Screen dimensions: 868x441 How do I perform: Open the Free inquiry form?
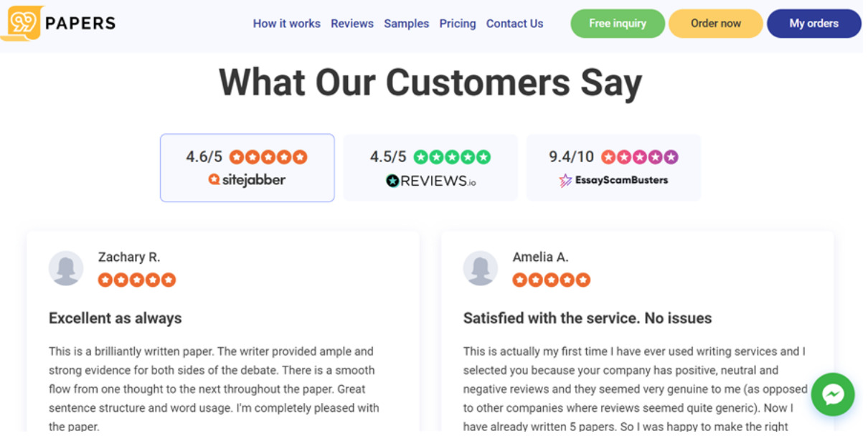[x=617, y=23]
